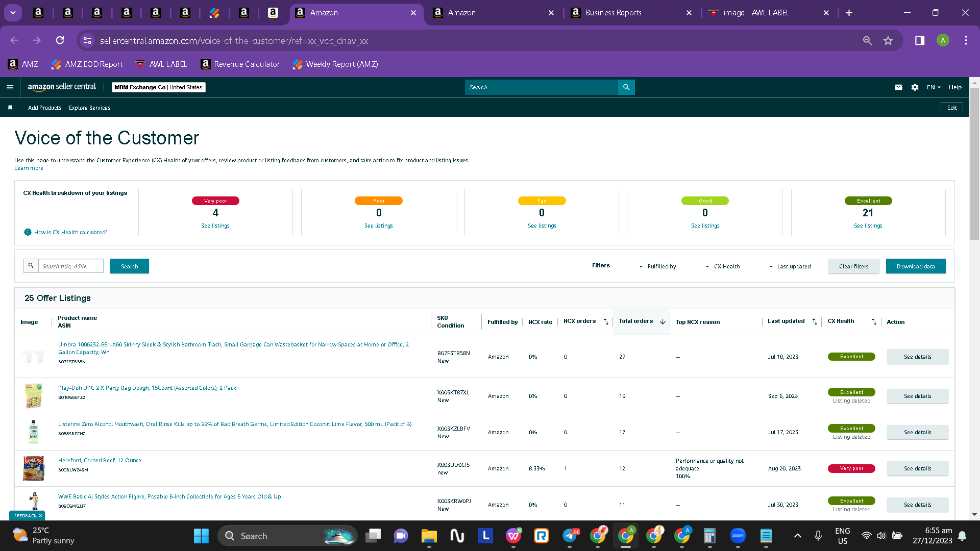Click the Hereford Corned Beef product thumbnail
Viewport: 980px width, 551px height.
(x=34, y=468)
